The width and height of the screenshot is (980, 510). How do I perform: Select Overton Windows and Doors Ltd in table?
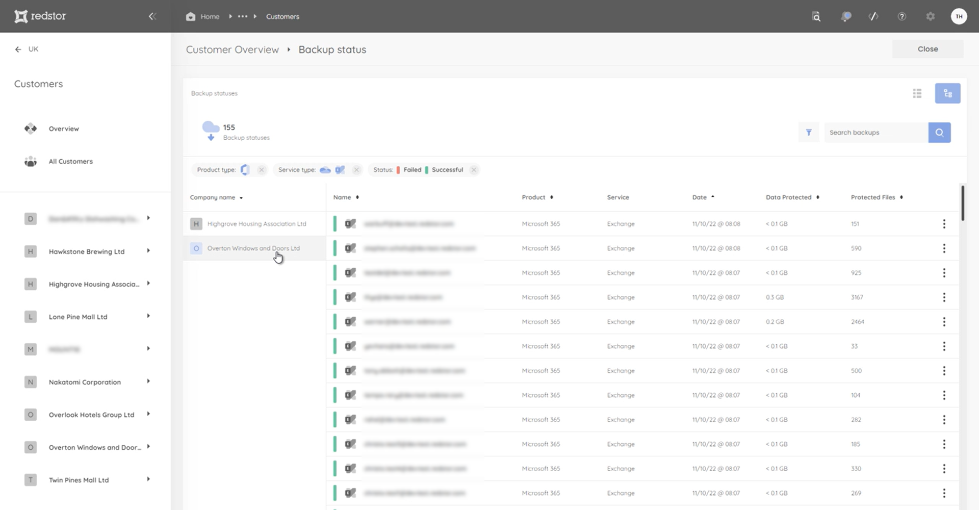coord(254,248)
